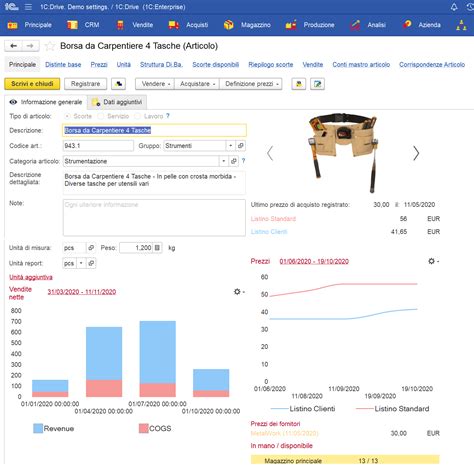Open the Acquistare dropdown
The image size is (474, 467).
[197, 84]
